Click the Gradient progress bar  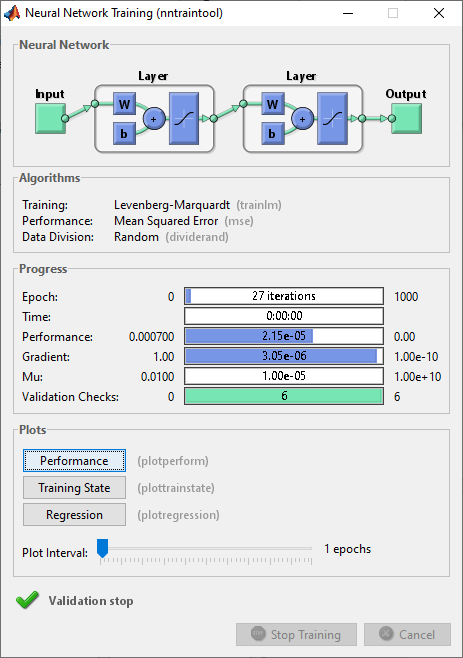pos(284,356)
